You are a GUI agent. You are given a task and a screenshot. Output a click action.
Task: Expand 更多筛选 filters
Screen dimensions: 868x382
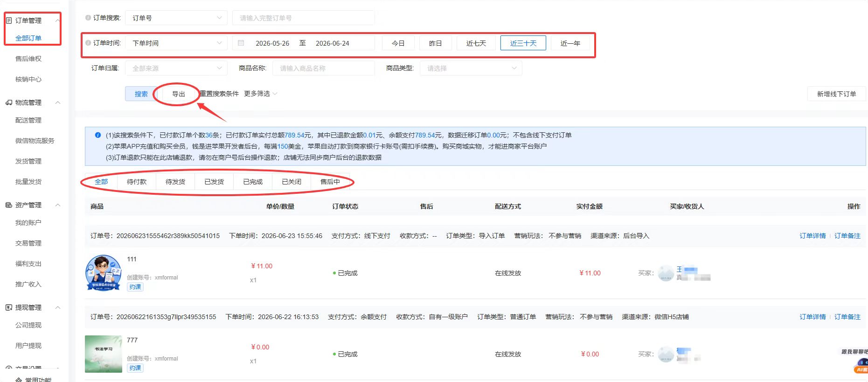point(260,94)
